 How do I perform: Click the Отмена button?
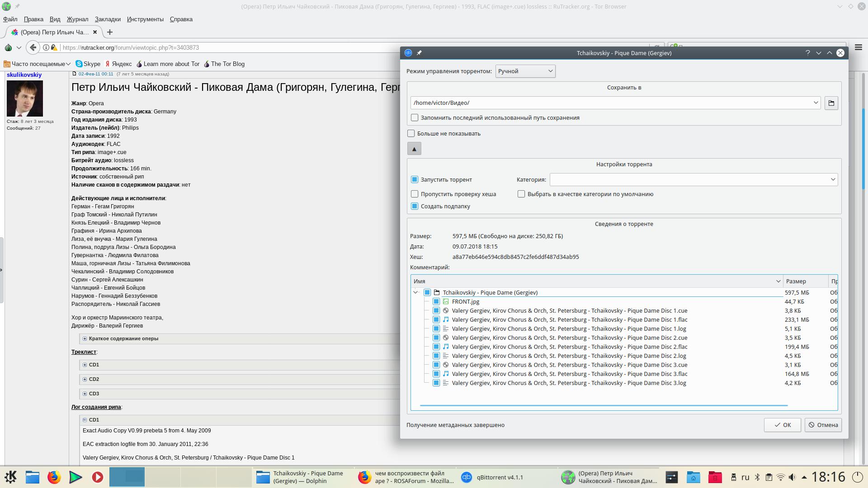click(823, 425)
